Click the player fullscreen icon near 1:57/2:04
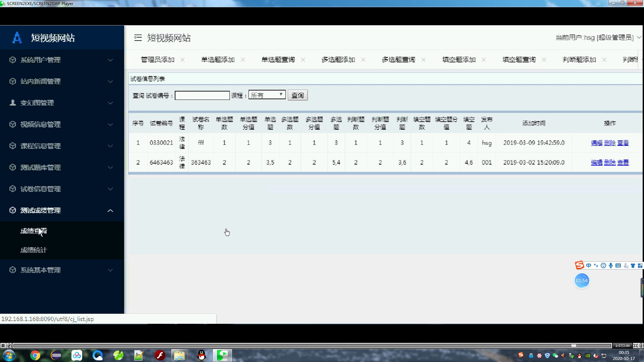This screenshot has width=644, height=362. pyautogui.click(x=635, y=346)
